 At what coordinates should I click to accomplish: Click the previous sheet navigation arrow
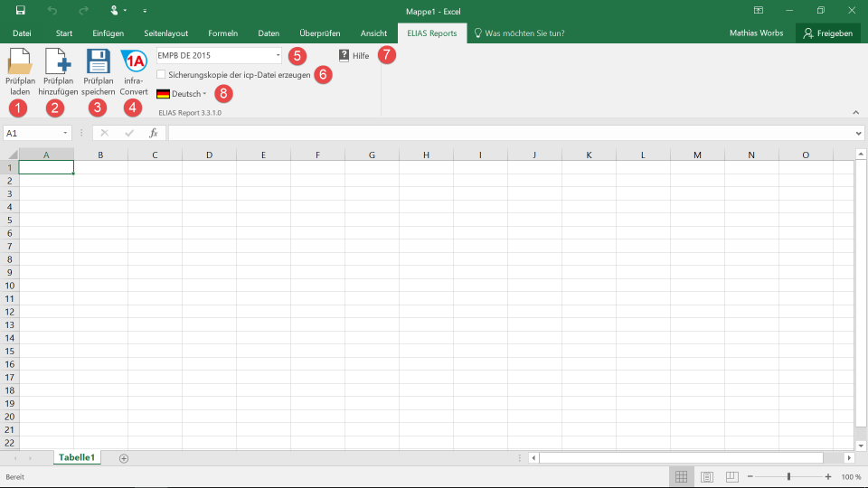pyautogui.click(x=15, y=458)
